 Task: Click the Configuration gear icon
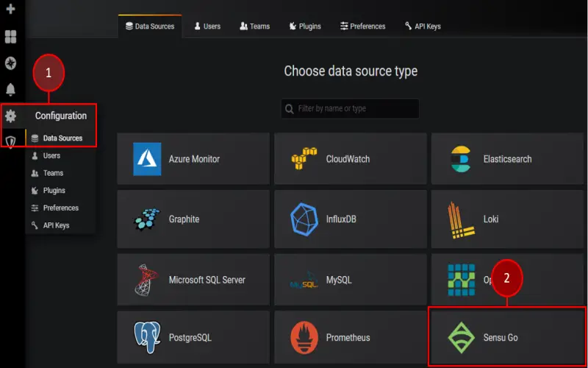[10, 116]
